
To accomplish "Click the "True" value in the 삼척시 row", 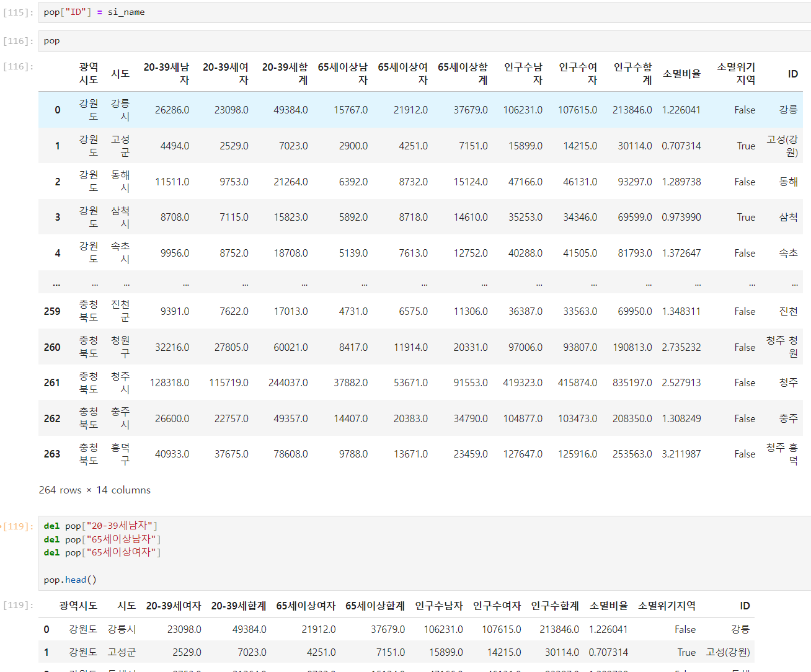I will [x=746, y=217].
